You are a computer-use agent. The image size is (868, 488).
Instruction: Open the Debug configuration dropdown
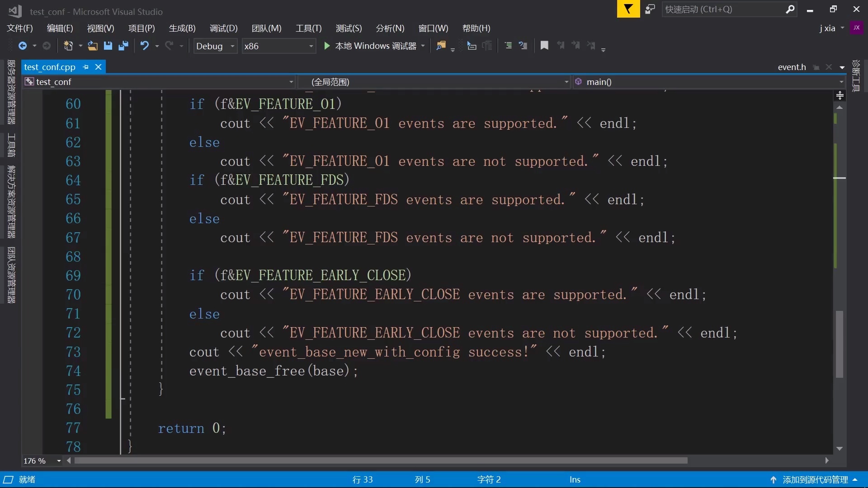(x=216, y=46)
